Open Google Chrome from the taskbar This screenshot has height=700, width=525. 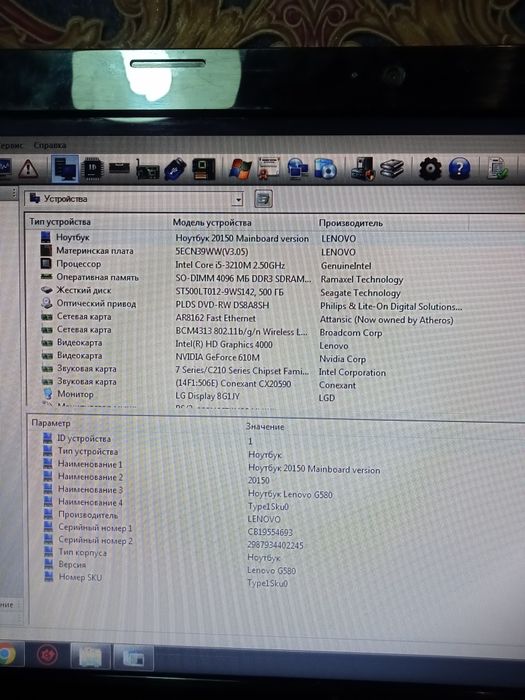point(6,654)
